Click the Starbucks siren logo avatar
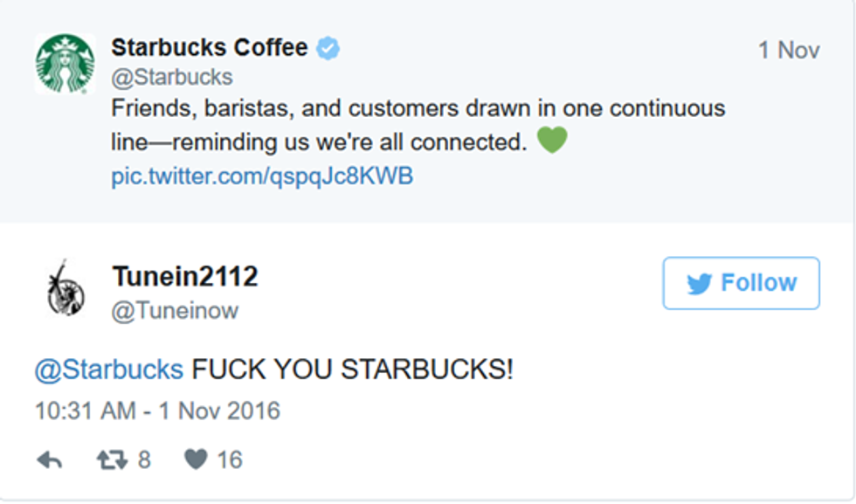Viewport: 856px width, 504px height. tap(65, 64)
